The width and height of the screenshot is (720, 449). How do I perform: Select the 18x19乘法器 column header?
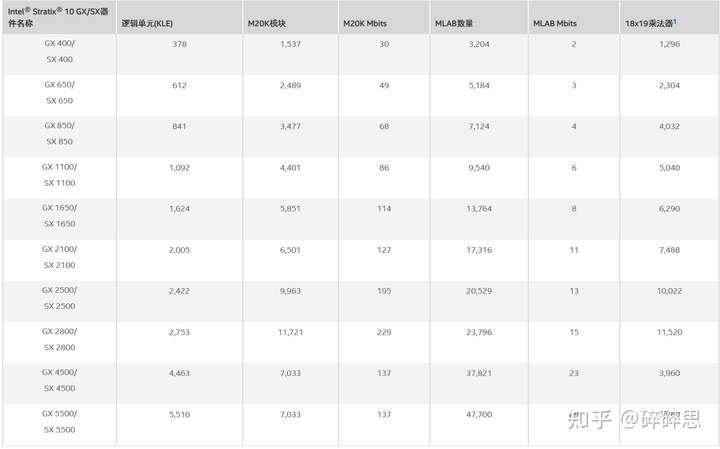click(x=650, y=23)
